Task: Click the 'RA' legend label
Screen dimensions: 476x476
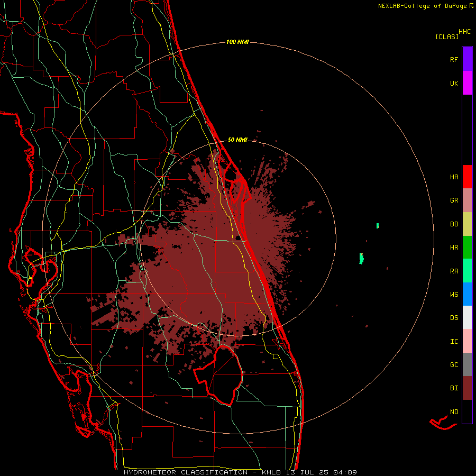Action: pyautogui.click(x=454, y=271)
